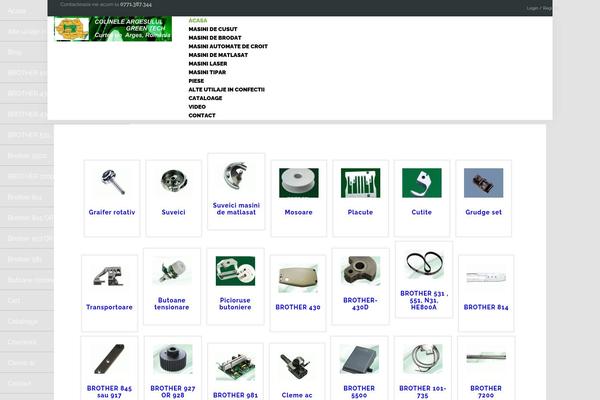Select MASINI AUTOMATE DE CROIT menu
Screen dimensions: 600x400
228,46
